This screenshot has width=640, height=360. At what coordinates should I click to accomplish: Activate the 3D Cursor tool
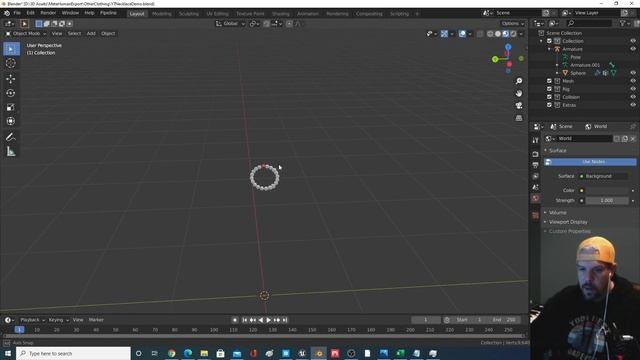[11, 63]
